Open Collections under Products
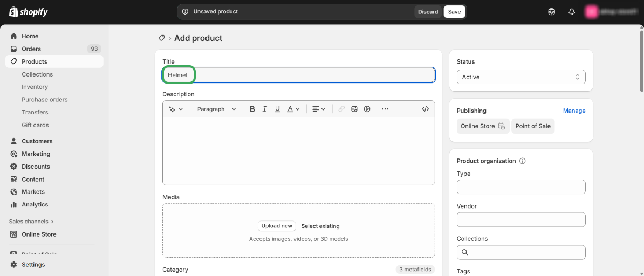644x276 pixels. pos(37,74)
